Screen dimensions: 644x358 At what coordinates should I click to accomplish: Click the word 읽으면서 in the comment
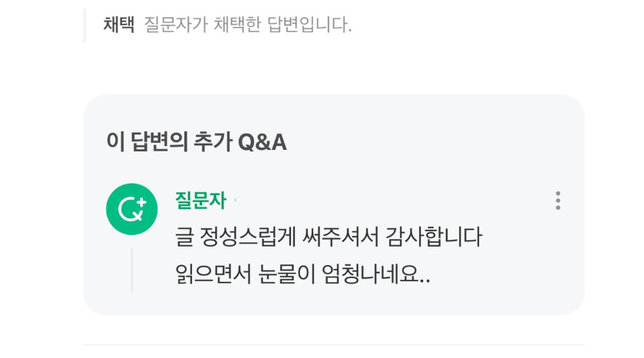[213, 274]
